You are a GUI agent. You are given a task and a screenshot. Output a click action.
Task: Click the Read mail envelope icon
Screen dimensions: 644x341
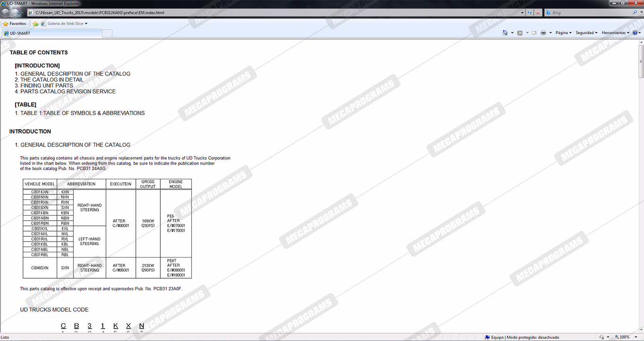point(534,33)
